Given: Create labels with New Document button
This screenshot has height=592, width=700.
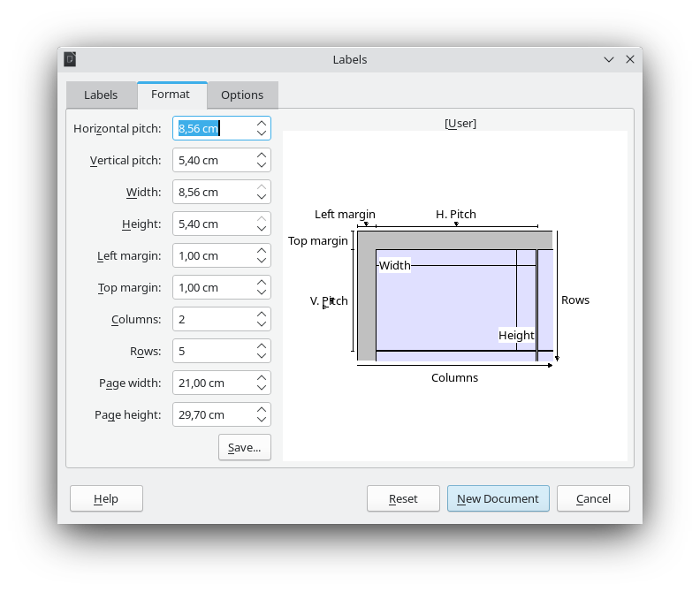Looking at the screenshot, I should [x=498, y=499].
